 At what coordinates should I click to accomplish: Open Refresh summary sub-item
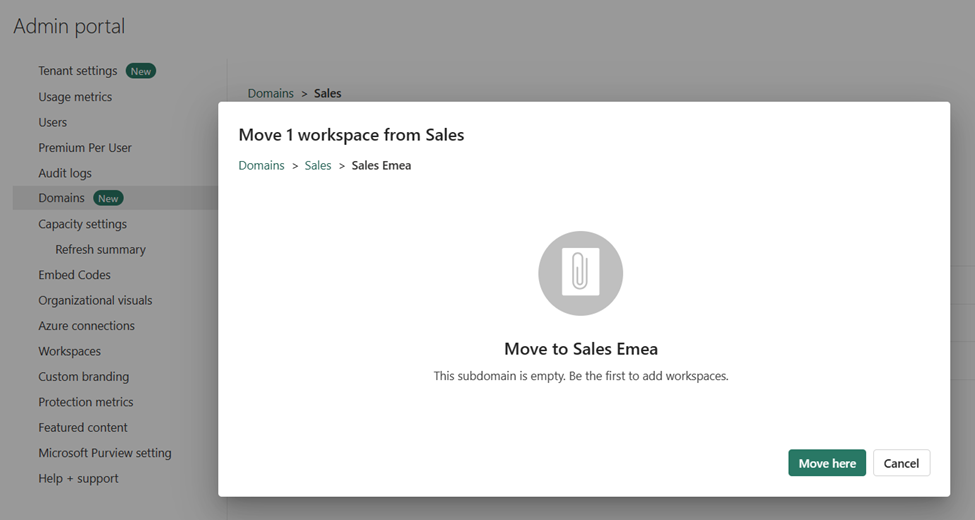[x=100, y=249]
